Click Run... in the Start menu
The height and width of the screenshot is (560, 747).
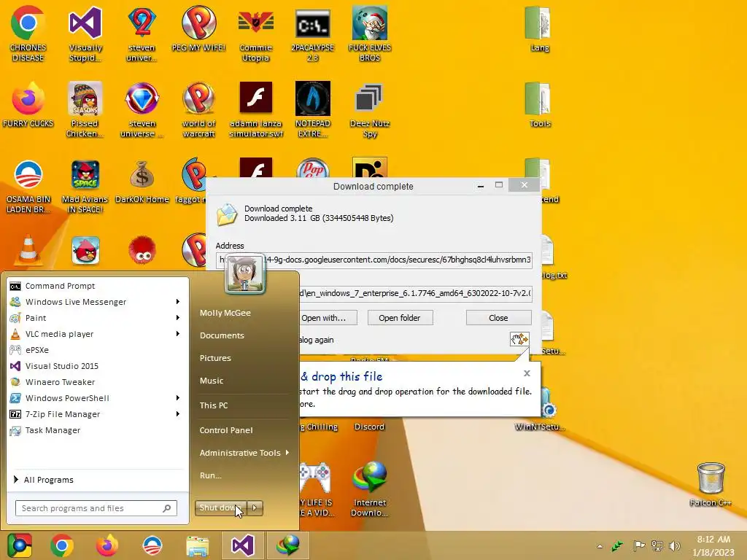point(210,475)
